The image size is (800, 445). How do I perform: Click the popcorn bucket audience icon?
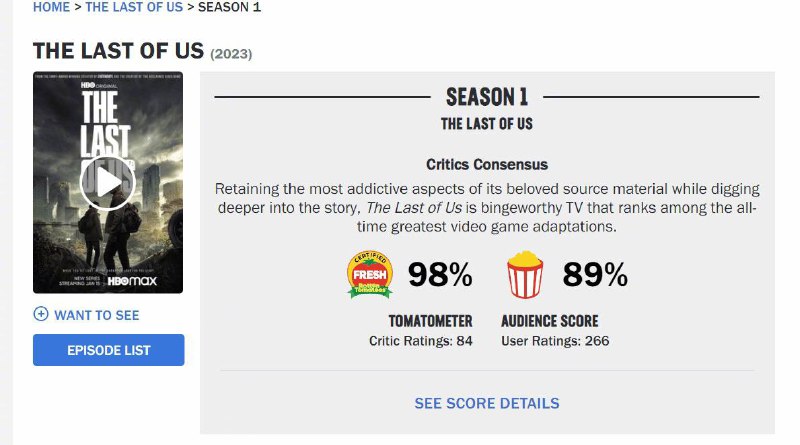click(524, 275)
